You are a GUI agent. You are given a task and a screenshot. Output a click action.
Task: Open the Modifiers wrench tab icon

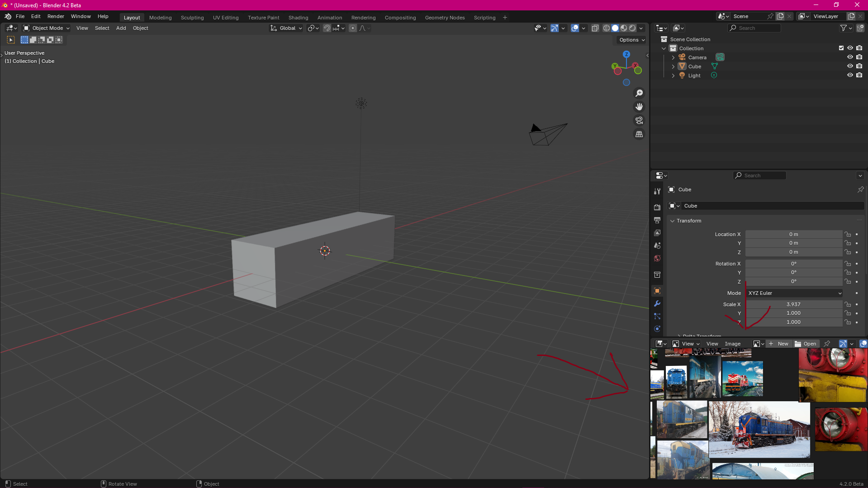tap(657, 303)
